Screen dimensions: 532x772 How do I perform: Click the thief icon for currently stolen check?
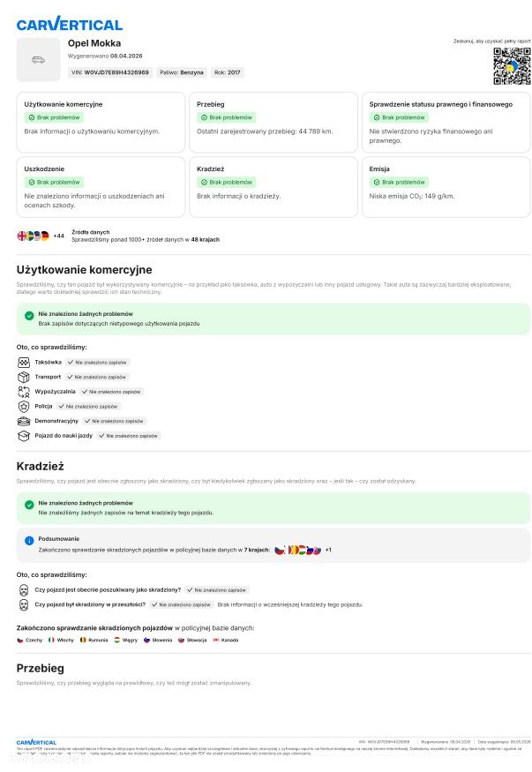(x=24, y=590)
